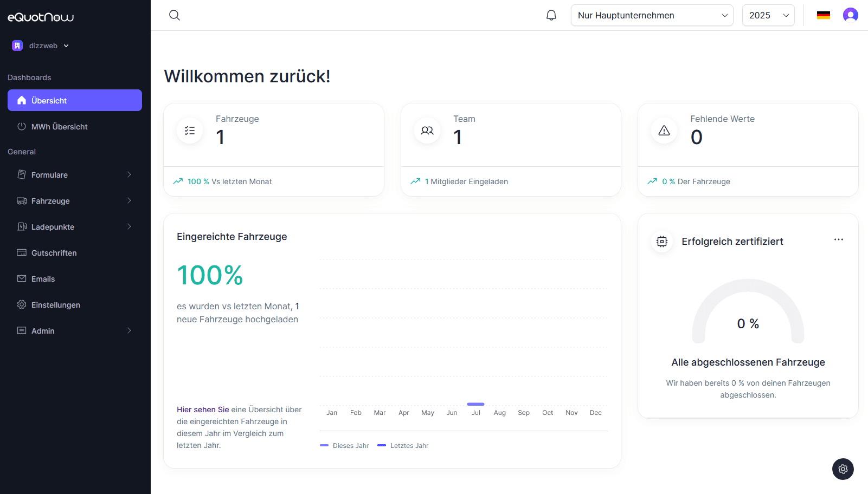Click the Jul data bar in chart
This screenshot has height=494, width=868.
pyautogui.click(x=475, y=404)
